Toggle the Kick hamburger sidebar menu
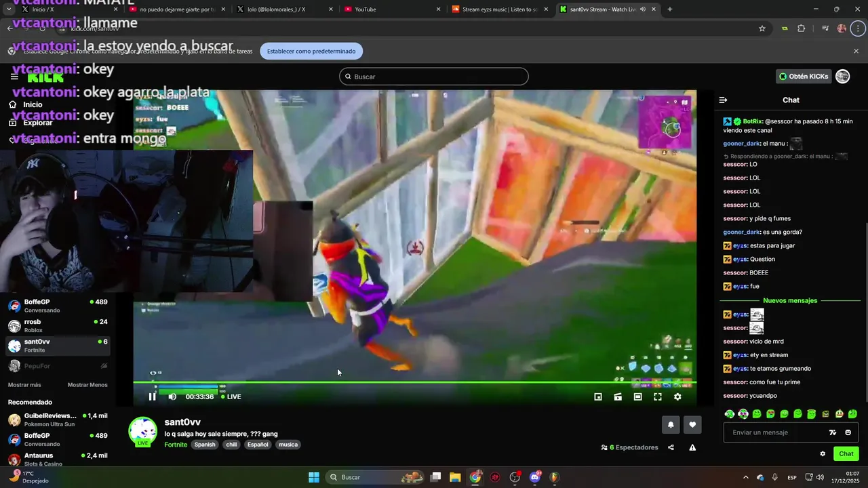This screenshot has height=488, width=868. point(14,77)
